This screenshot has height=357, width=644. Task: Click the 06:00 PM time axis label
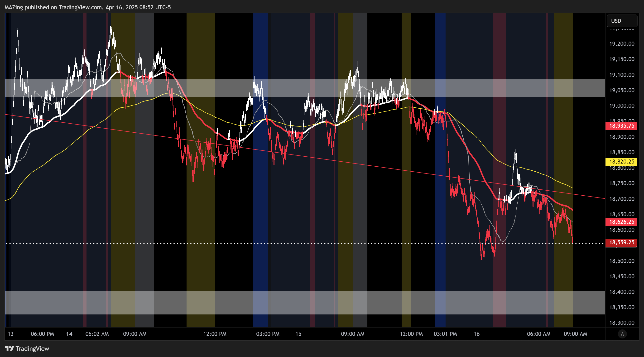(x=42, y=334)
